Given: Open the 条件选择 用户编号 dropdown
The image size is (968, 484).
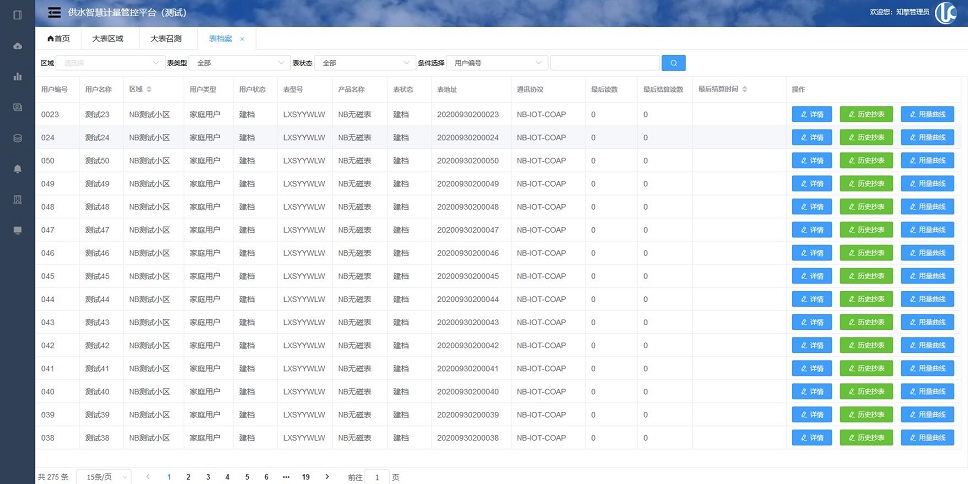Looking at the screenshot, I should point(496,63).
